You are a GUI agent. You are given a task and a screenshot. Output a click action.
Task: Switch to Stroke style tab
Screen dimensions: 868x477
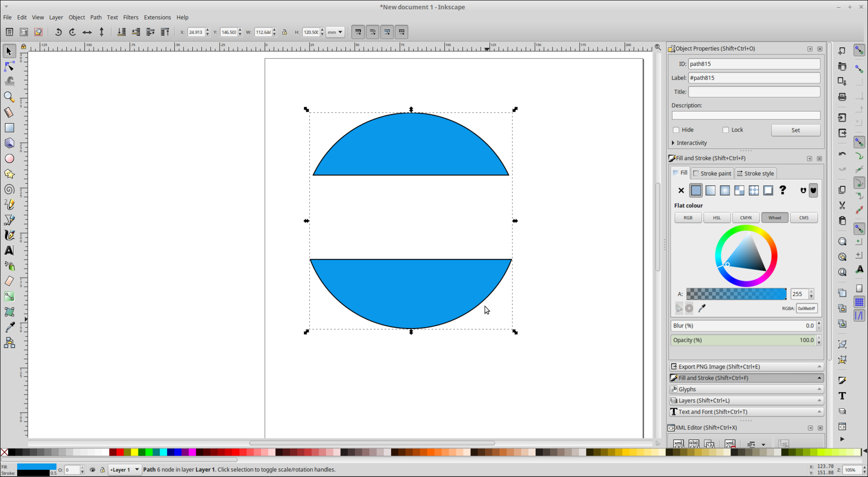[x=755, y=174]
